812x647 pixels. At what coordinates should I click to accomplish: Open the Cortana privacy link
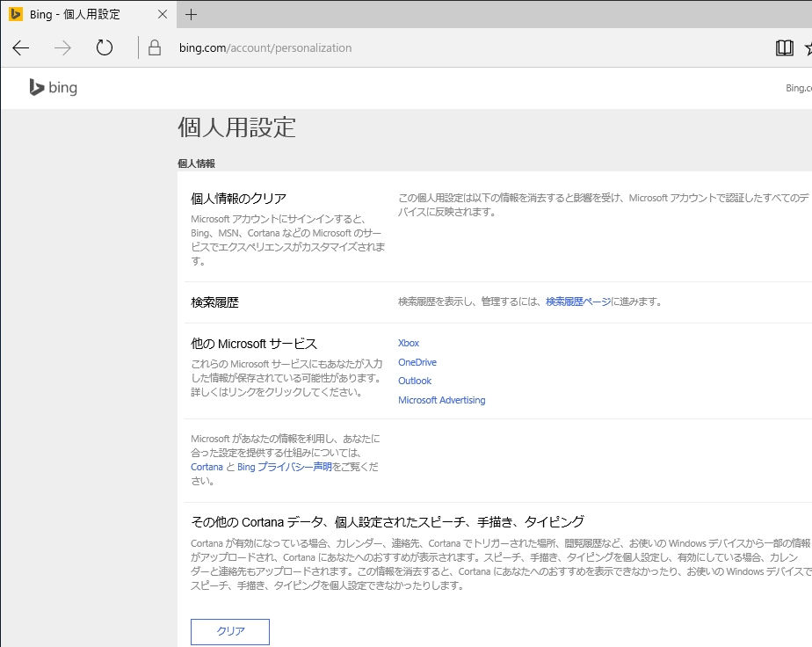click(207, 467)
